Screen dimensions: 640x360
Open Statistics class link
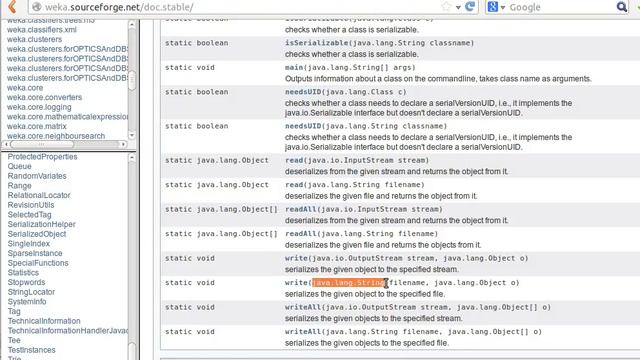pyautogui.click(x=23, y=273)
